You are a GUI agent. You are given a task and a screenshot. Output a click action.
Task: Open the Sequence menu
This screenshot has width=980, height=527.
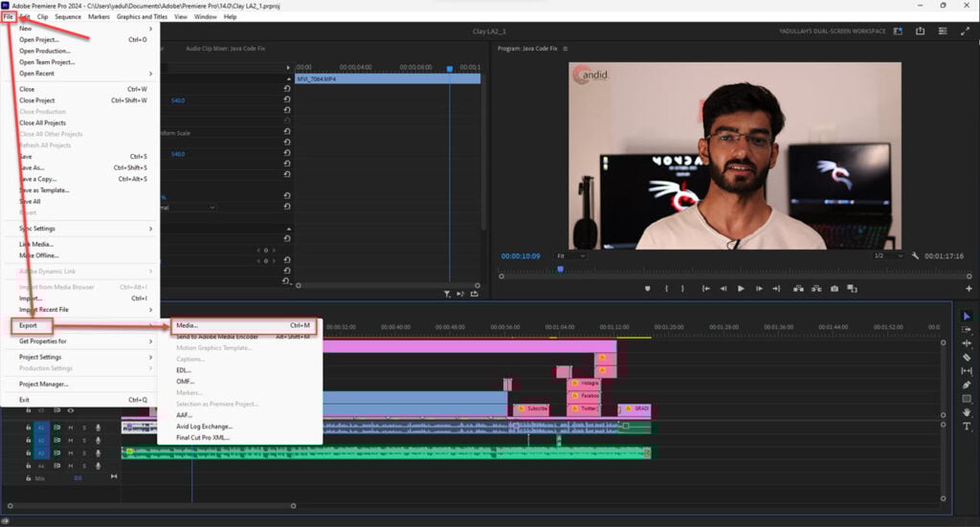pos(68,17)
